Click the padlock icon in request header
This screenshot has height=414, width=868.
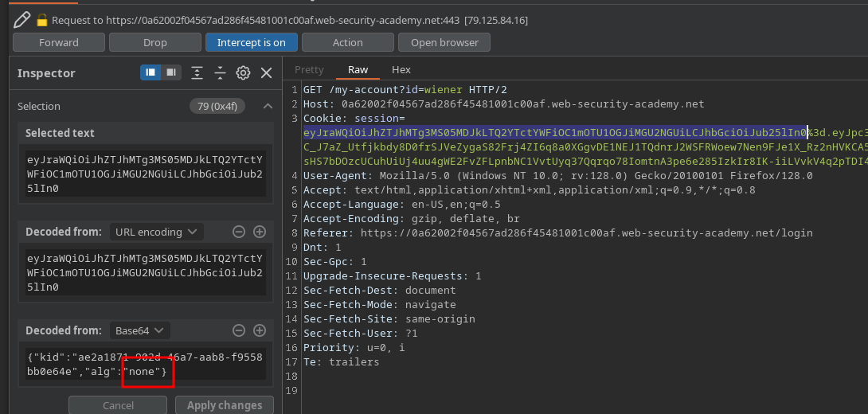click(x=43, y=20)
